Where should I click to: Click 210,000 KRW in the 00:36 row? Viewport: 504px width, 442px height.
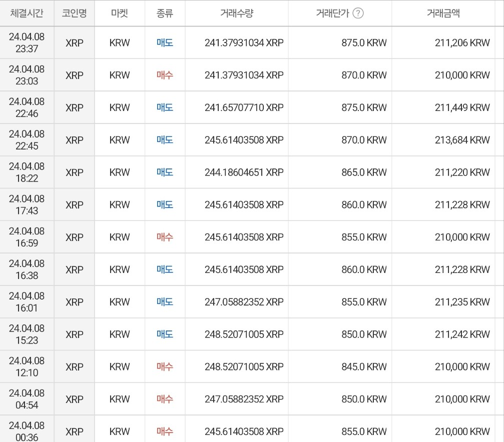pos(462,431)
